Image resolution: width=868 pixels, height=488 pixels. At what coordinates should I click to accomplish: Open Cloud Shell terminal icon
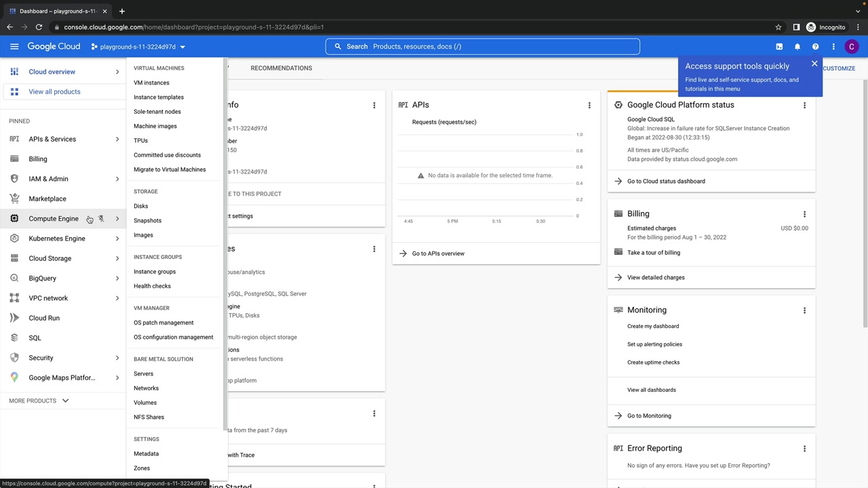click(779, 47)
